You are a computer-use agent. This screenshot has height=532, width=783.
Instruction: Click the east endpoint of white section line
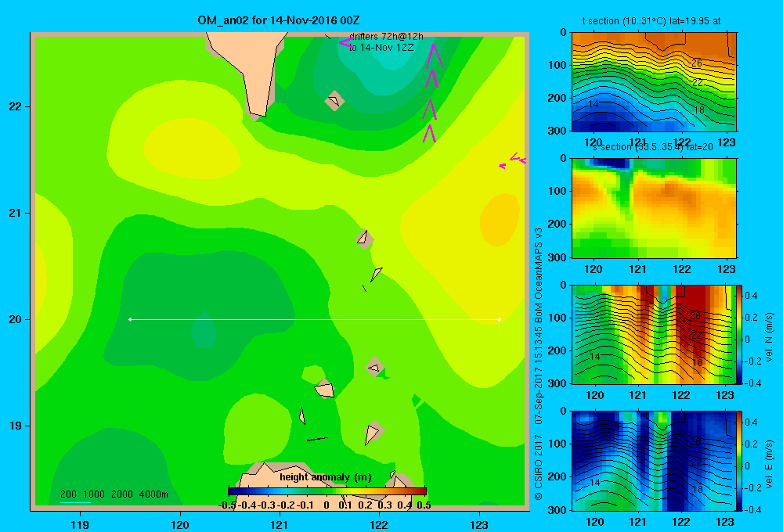[499, 319]
